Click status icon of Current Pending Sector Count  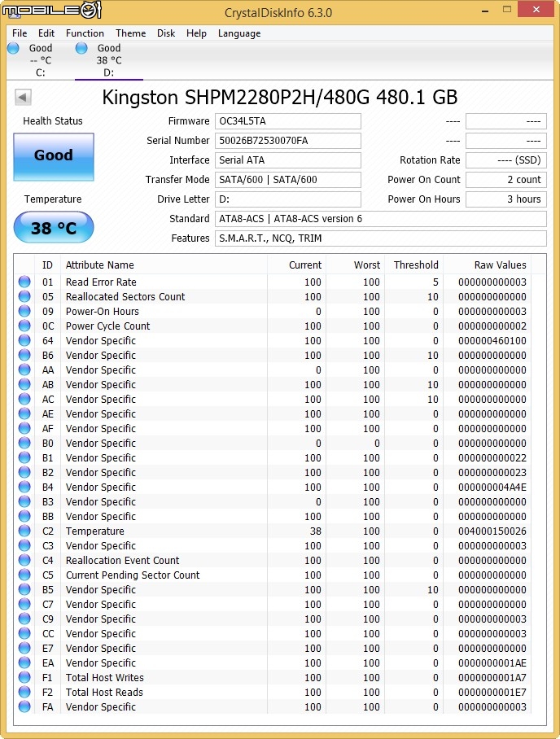(x=24, y=575)
